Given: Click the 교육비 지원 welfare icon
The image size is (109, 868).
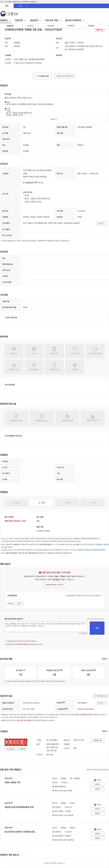Looking at the screenshot, I should (x=75, y=351).
